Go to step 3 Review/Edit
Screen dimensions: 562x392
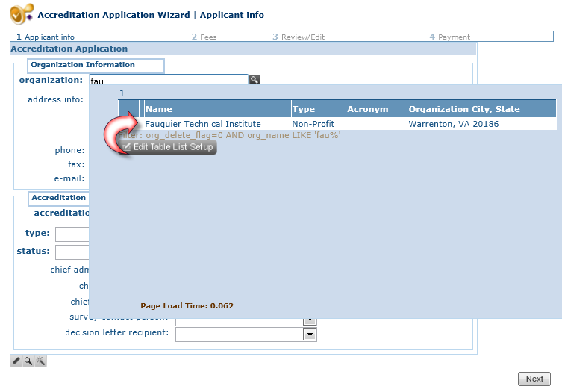pyautogui.click(x=299, y=37)
